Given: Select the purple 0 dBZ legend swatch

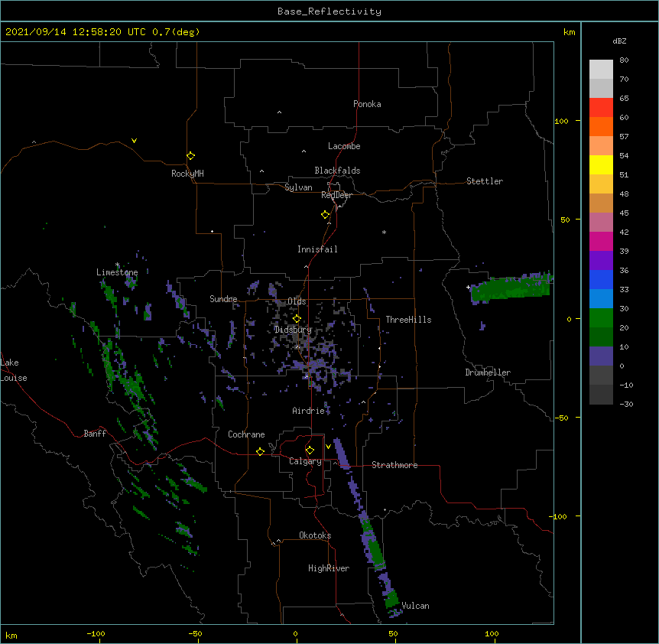Looking at the screenshot, I should point(601,356).
